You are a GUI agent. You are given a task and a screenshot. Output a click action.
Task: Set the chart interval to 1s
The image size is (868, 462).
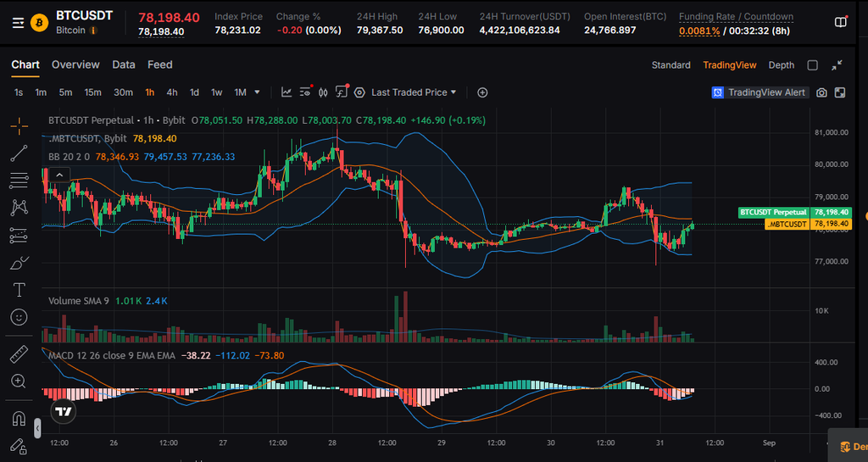pyautogui.click(x=19, y=92)
